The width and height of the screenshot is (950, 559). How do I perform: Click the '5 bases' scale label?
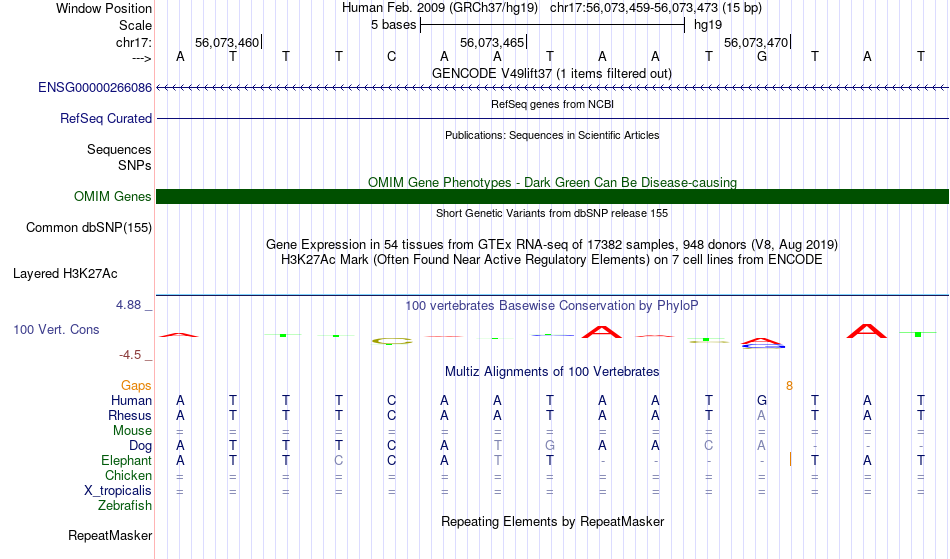[x=394, y=25]
